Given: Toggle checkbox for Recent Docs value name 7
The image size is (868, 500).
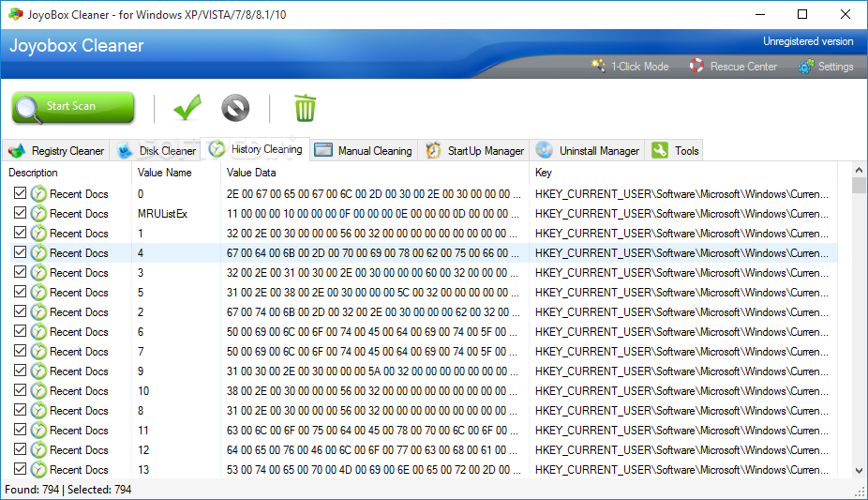Looking at the screenshot, I should pos(21,351).
